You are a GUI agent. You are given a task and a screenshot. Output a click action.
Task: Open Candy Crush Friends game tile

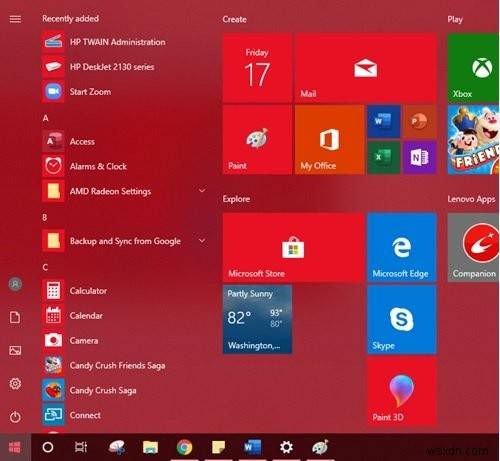click(473, 140)
